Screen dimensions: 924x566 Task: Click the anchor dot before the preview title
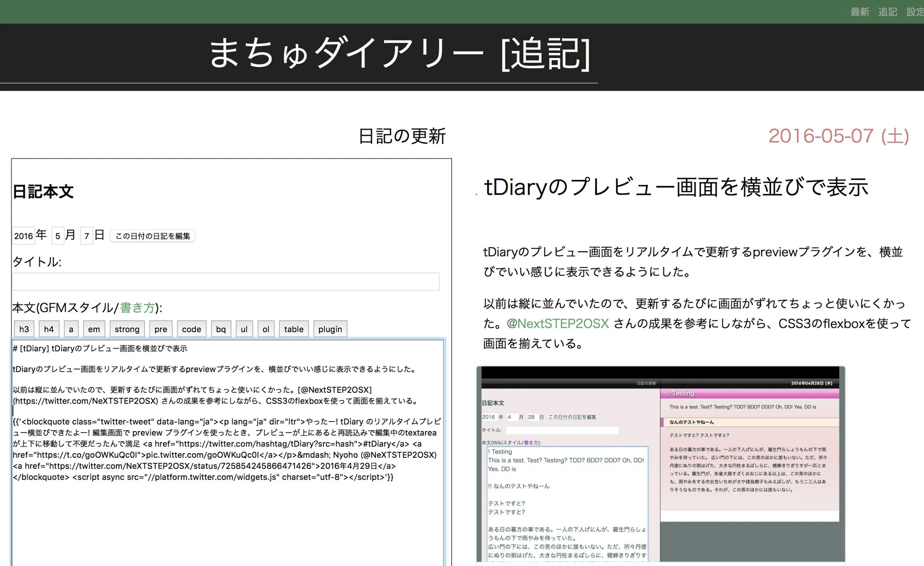[x=476, y=194]
